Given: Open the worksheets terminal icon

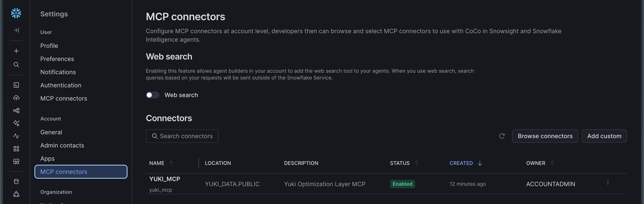Looking at the screenshot, I should pyautogui.click(x=16, y=85).
